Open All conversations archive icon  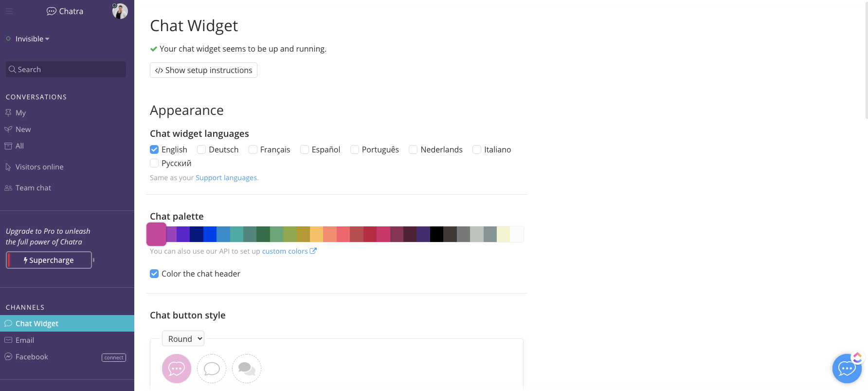tap(8, 146)
